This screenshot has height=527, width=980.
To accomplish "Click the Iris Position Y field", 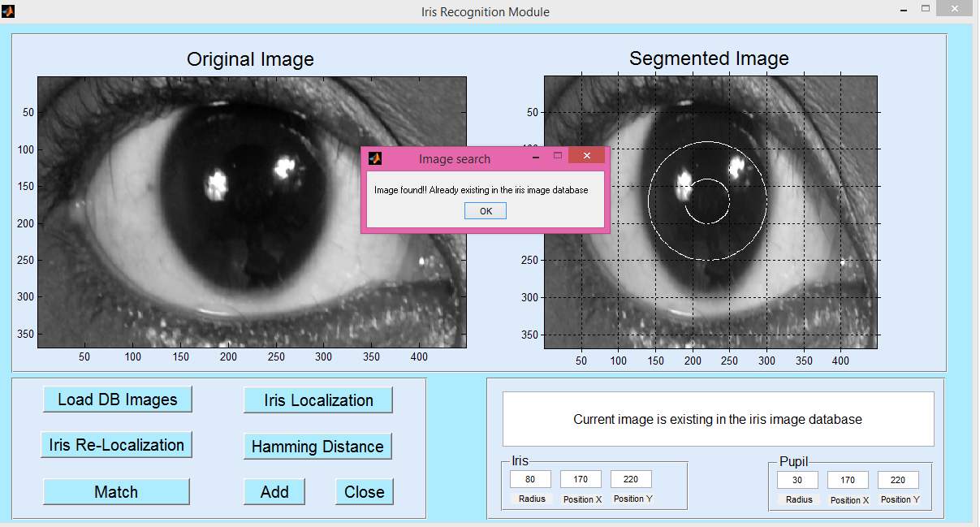I will coord(631,479).
